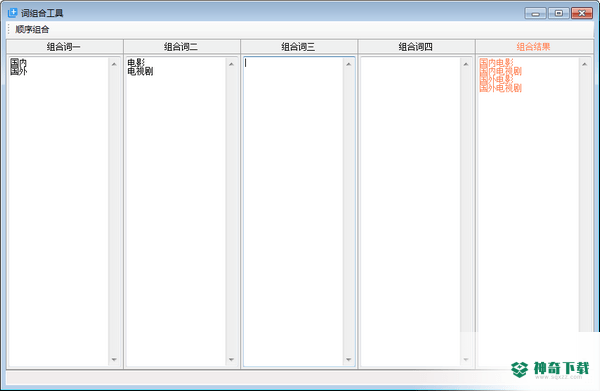Click the 组合词一 column header
600x391 pixels.
tap(64, 47)
